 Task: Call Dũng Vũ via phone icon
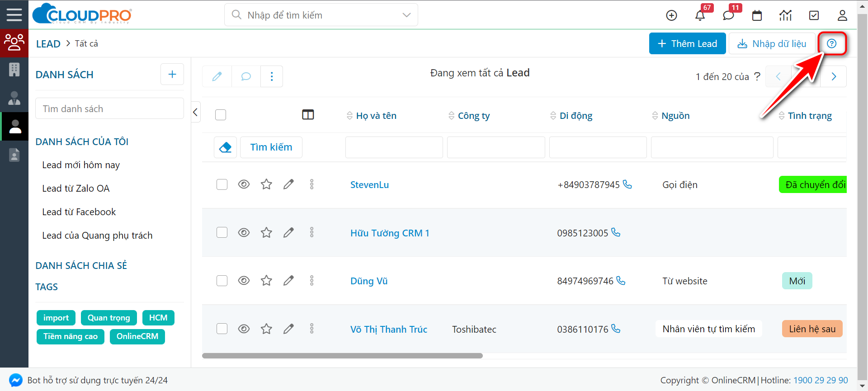pyautogui.click(x=621, y=280)
